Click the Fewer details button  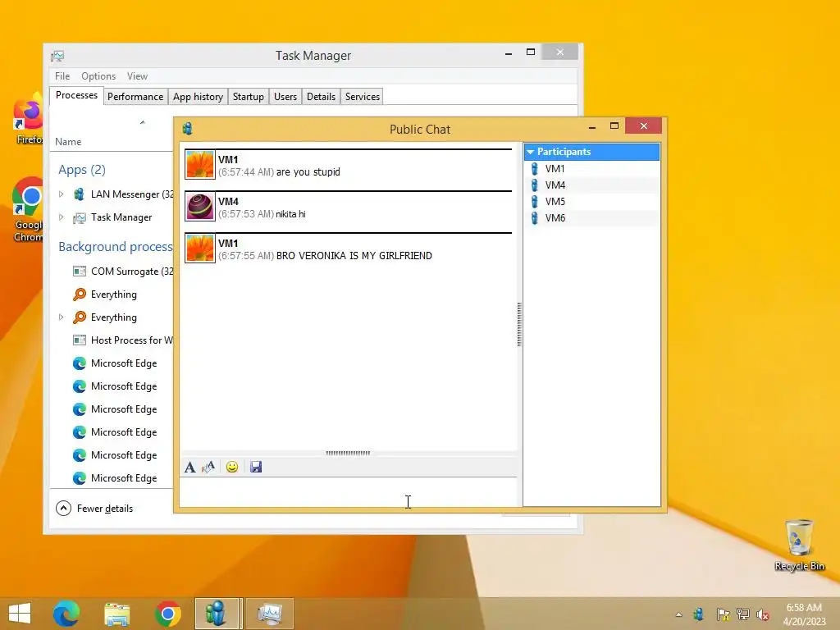click(95, 509)
